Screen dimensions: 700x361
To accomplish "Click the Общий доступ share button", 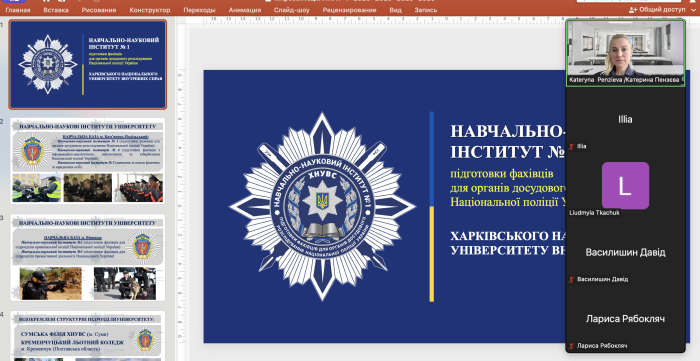I will coord(657,9).
